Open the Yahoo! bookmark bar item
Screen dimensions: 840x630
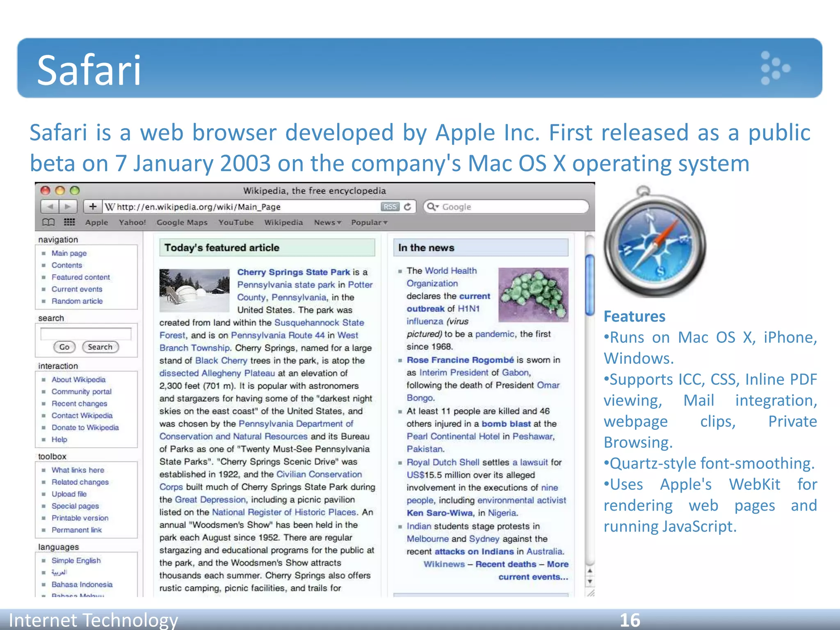click(132, 222)
